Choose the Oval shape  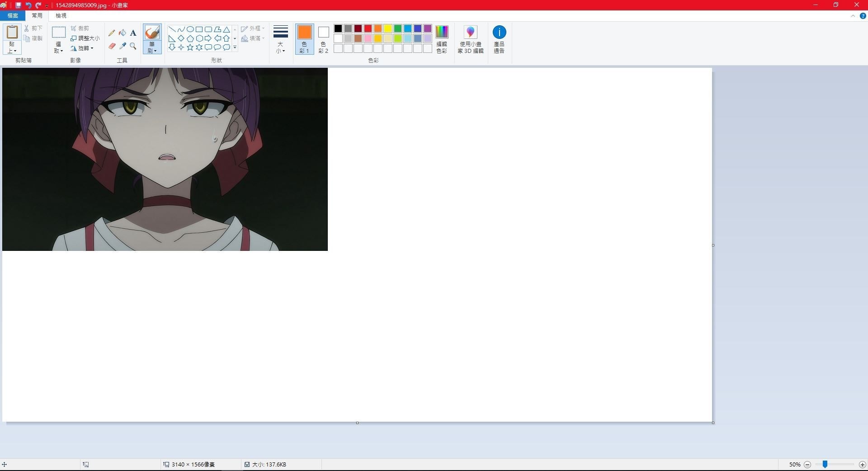tap(190, 29)
